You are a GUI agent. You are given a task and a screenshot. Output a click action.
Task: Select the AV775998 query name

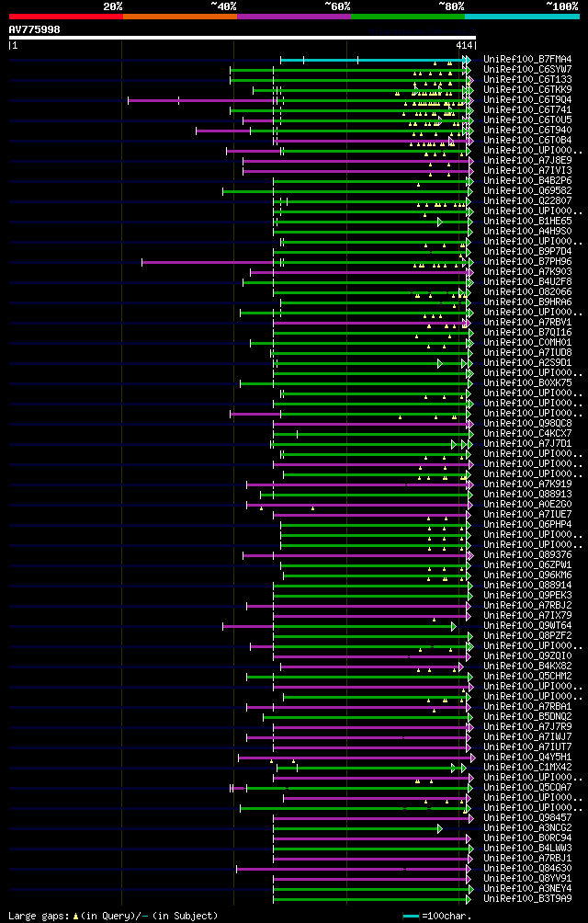(x=35, y=29)
